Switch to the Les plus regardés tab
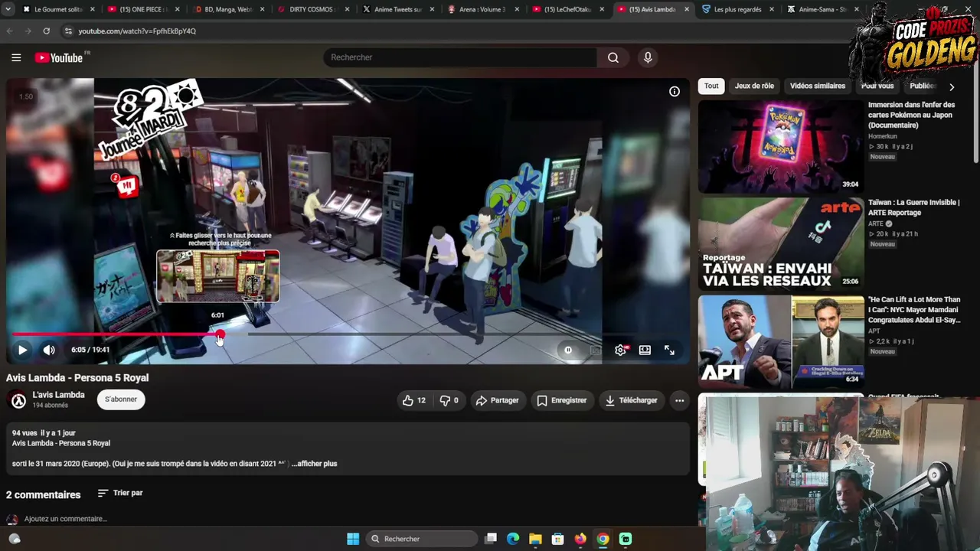Screen dimensions: 980x551 click(737, 9)
